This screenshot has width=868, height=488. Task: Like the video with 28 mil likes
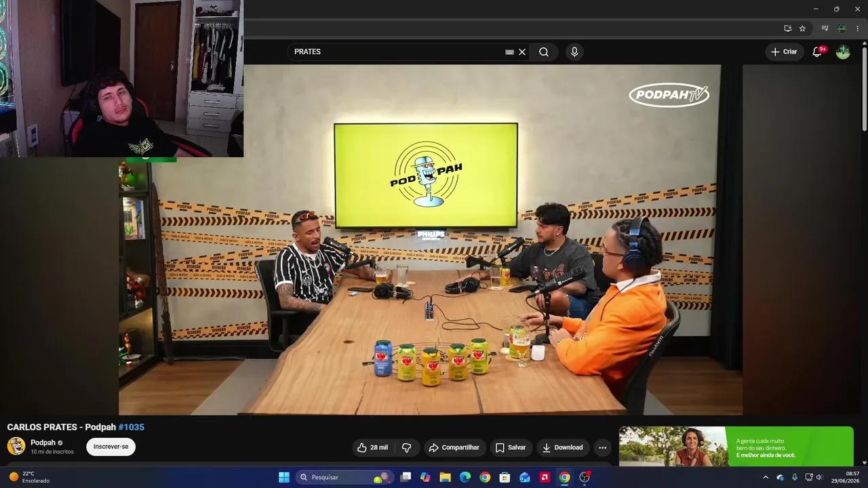373,447
